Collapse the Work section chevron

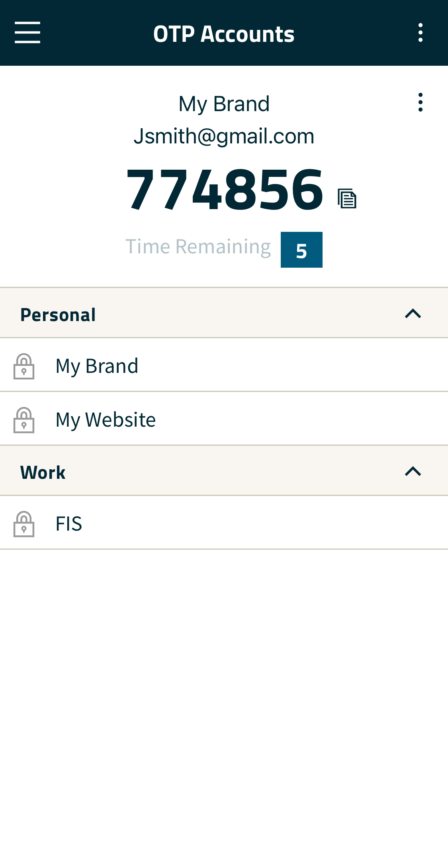click(x=413, y=472)
